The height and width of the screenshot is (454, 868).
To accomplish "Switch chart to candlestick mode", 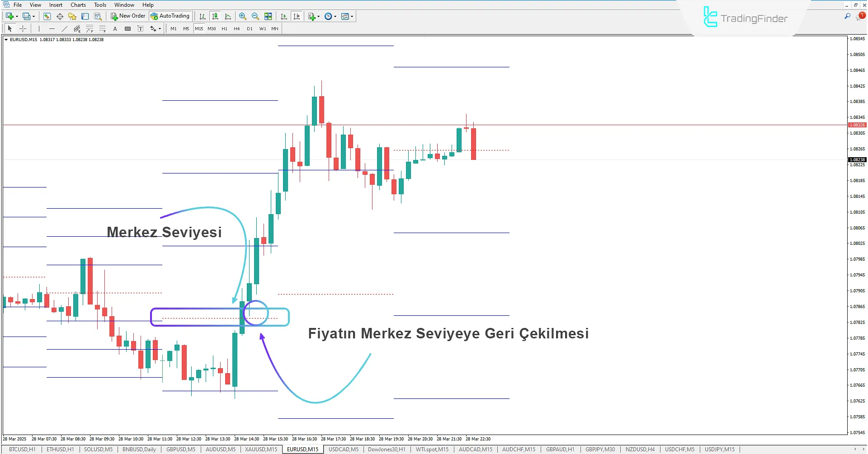I will (x=215, y=16).
